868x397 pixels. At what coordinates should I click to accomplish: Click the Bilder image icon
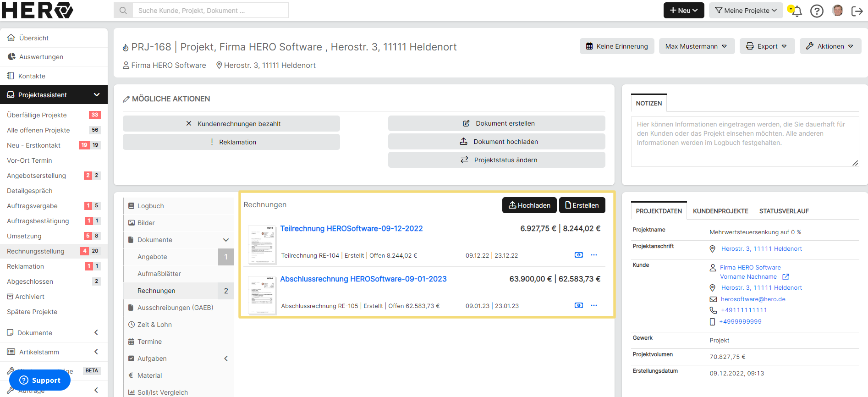pos(132,223)
